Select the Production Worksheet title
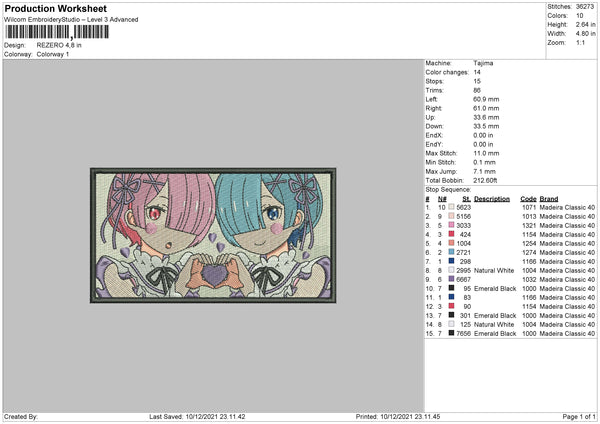Image resolution: width=600 pixels, height=424 pixels. point(55,8)
